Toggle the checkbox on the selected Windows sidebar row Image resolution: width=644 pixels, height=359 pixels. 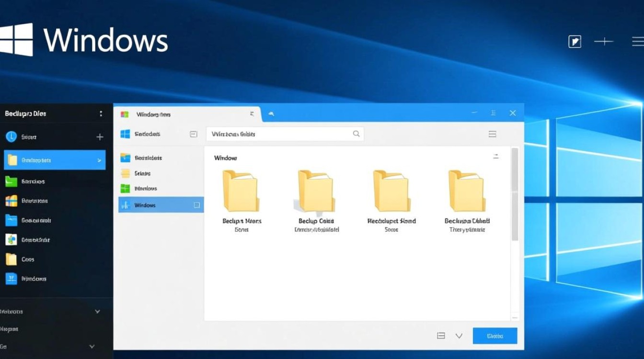coord(196,205)
